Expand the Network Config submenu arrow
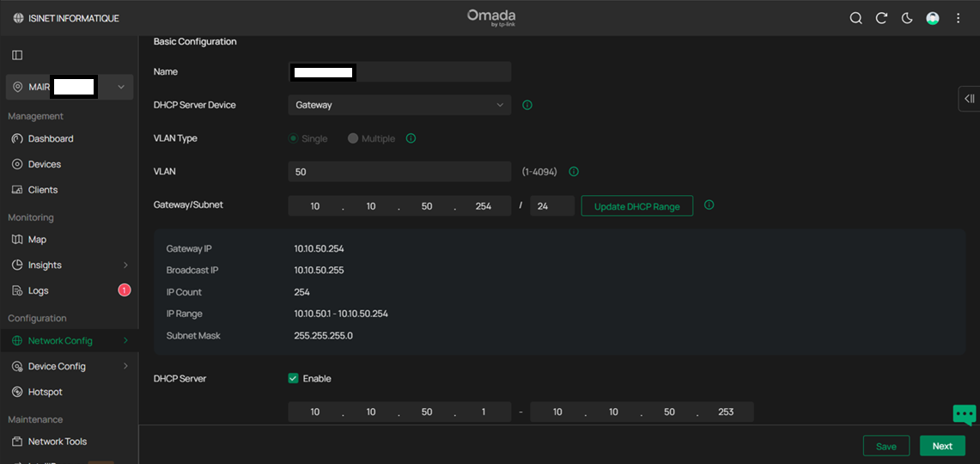This screenshot has height=464, width=980. (125, 341)
